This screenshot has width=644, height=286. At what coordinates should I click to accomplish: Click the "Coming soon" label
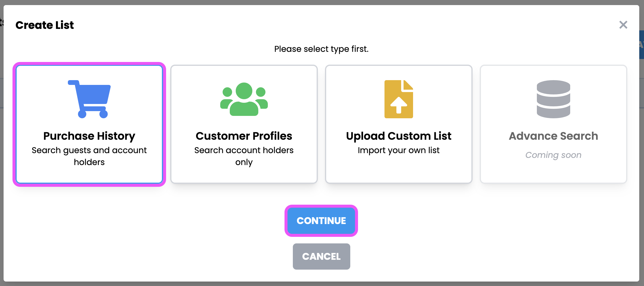(553, 155)
